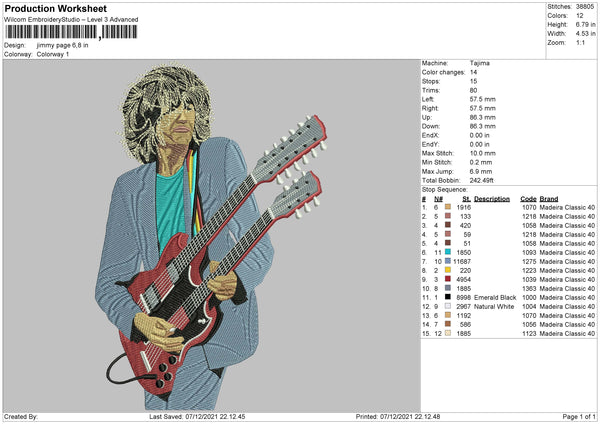Click the stitch count '220' in row 8
This screenshot has width=600, height=424.
[465, 271]
